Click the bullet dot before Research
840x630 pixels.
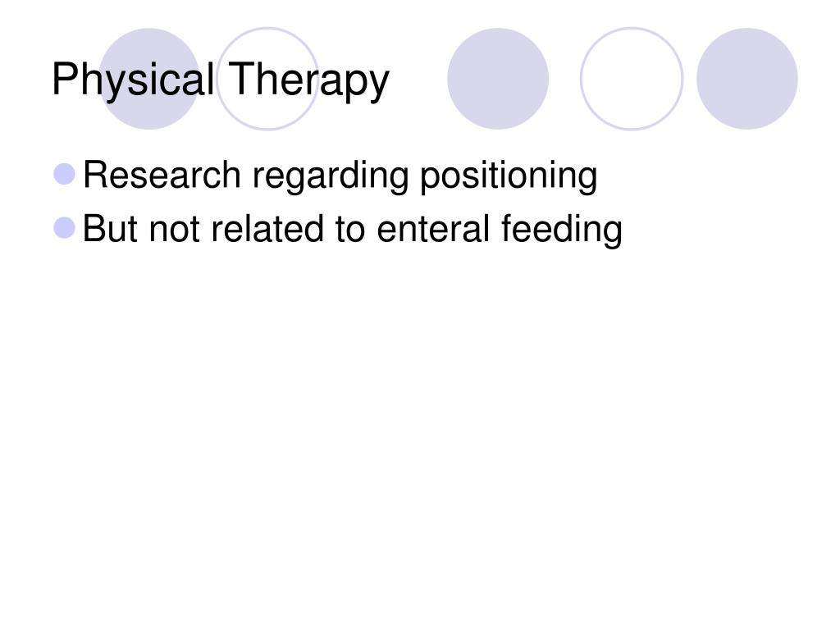pyautogui.click(x=64, y=174)
